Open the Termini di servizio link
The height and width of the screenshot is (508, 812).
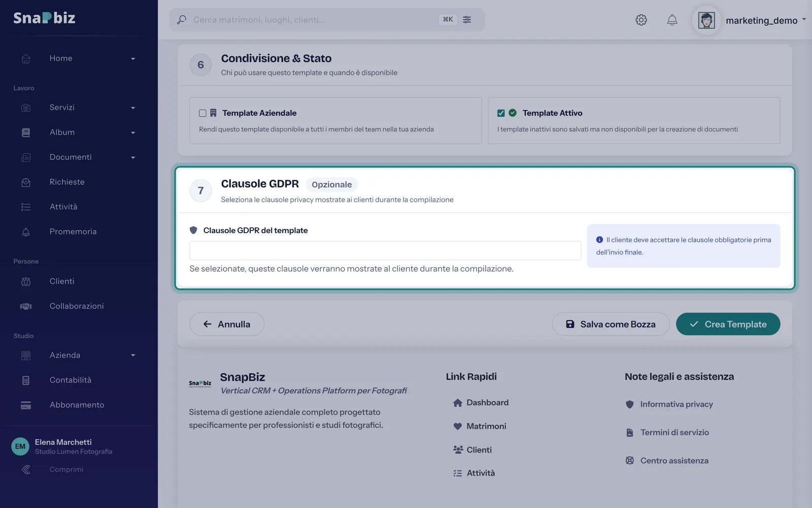coord(674,432)
